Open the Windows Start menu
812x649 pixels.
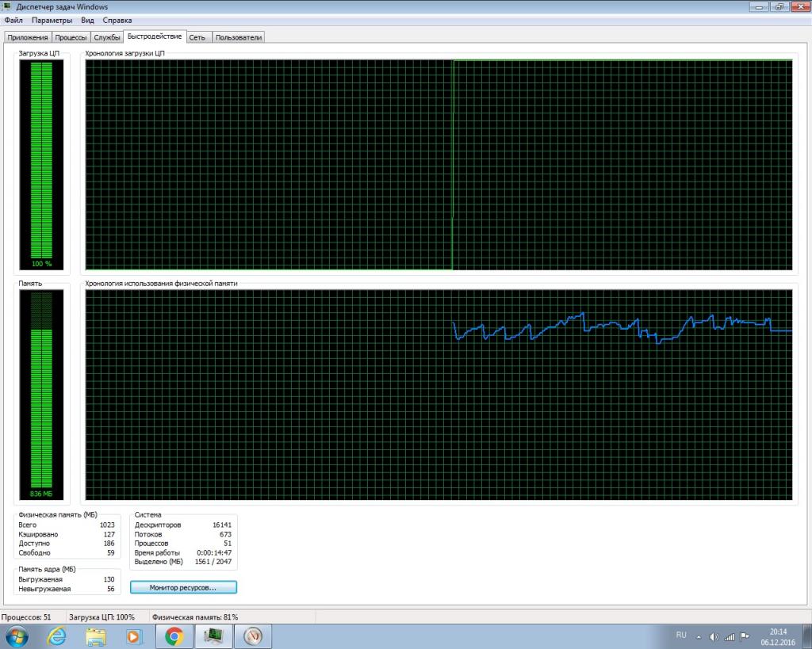point(17,636)
